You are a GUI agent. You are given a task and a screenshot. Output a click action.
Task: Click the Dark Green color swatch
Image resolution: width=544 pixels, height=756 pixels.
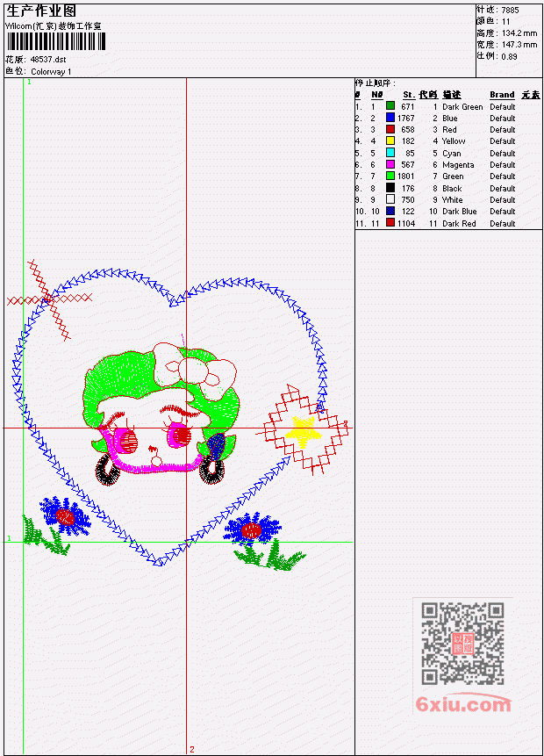coord(390,106)
